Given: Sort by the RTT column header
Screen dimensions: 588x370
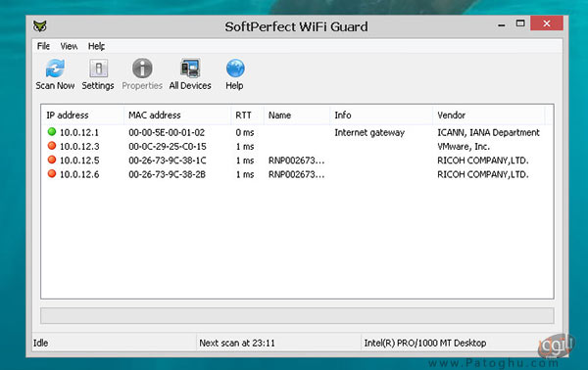Looking at the screenshot, I should [x=248, y=115].
